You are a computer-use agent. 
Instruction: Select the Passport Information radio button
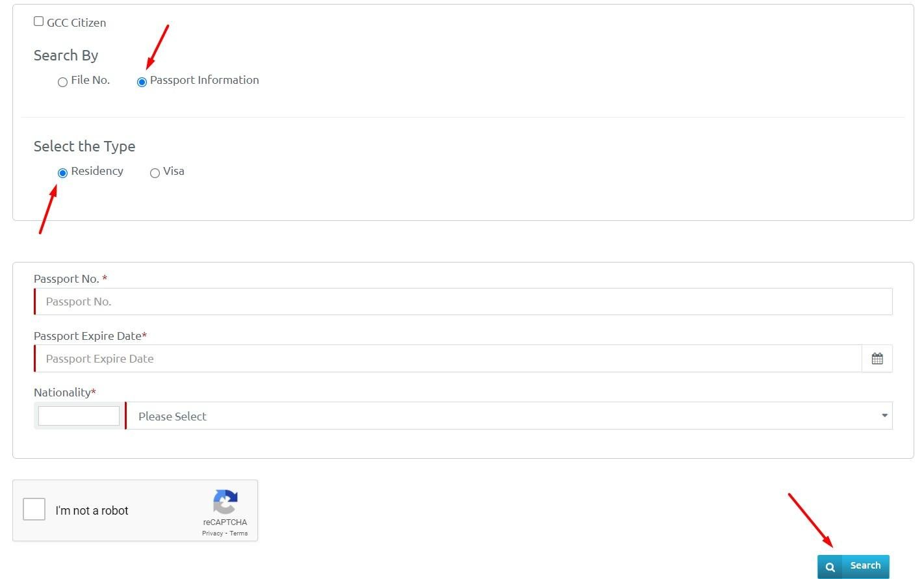(142, 82)
